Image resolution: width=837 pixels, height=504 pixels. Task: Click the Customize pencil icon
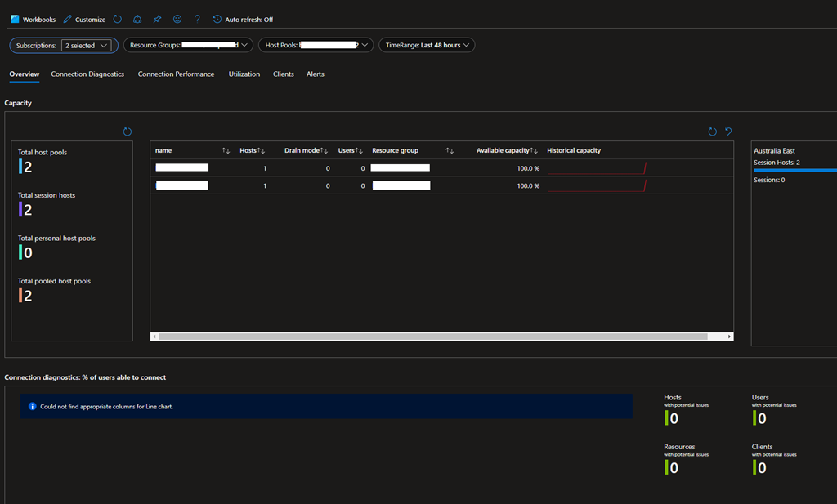68,19
